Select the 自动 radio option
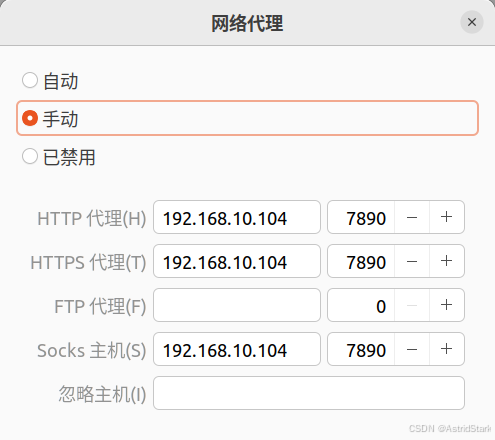 [x=30, y=80]
